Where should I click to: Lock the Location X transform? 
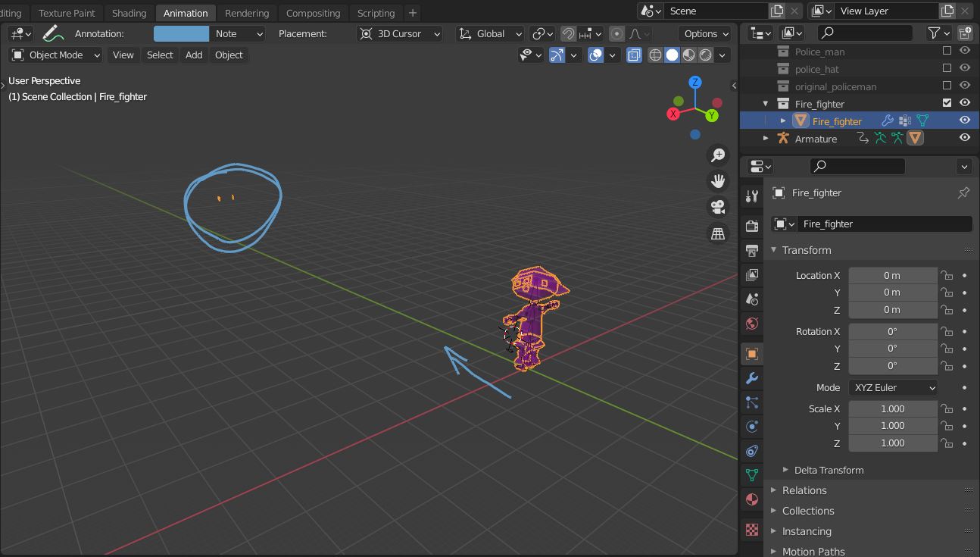pos(947,275)
